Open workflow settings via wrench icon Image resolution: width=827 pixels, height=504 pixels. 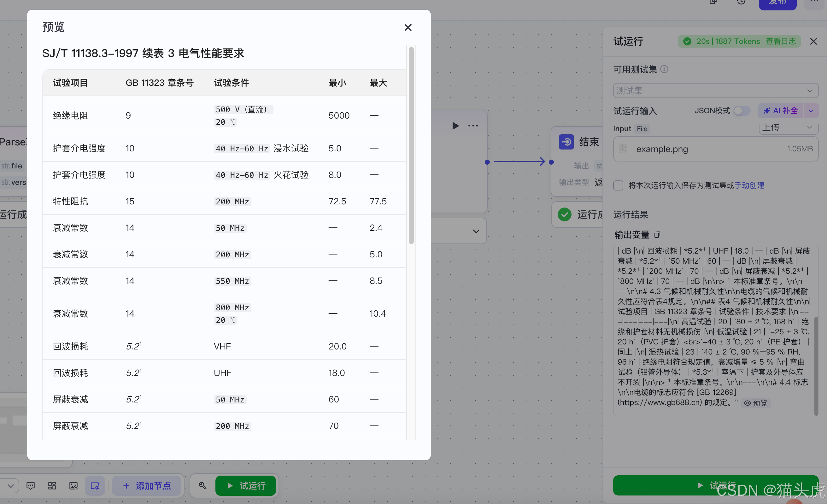coord(202,485)
